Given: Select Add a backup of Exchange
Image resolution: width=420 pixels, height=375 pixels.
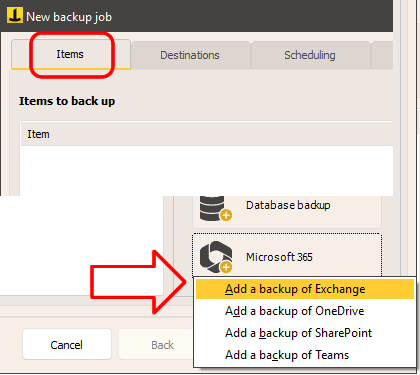Looking at the screenshot, I should click(305, 289).
